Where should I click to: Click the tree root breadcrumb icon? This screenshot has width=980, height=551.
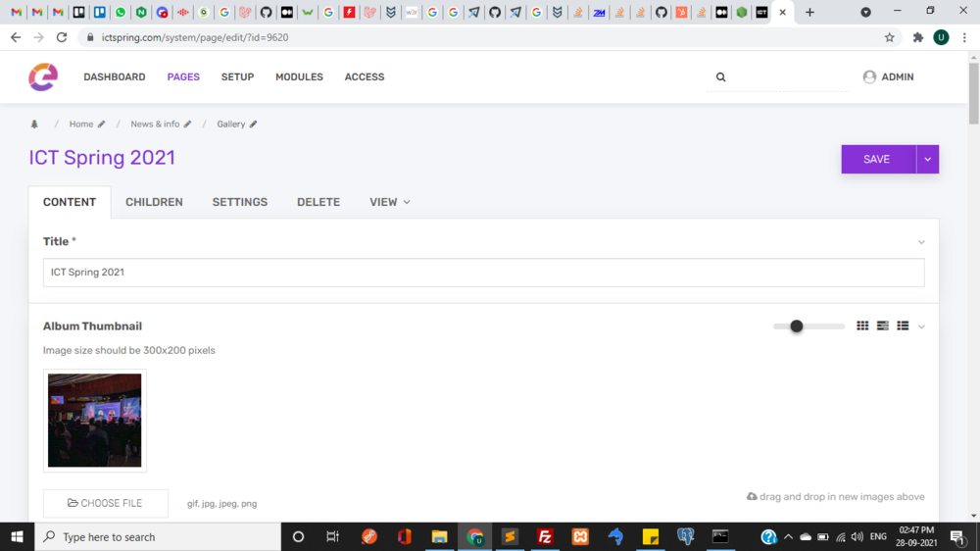click(x=34, y=125)
